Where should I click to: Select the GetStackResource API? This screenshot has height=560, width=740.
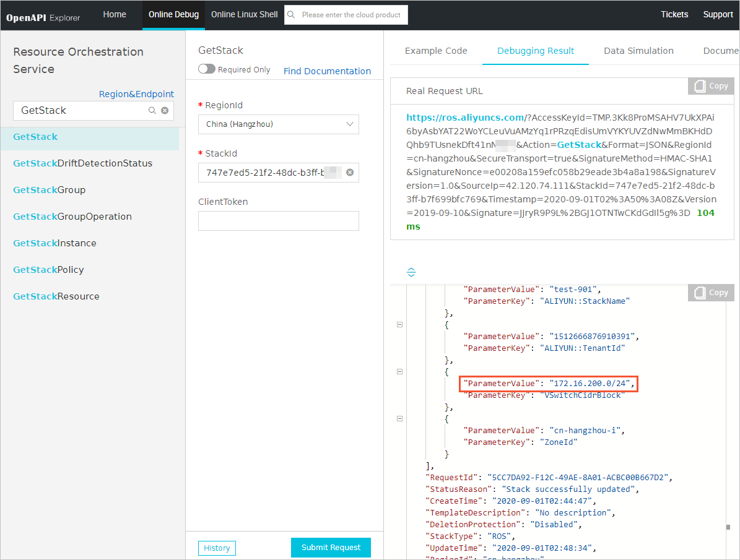pyautogui.click(x=56, y=296)
